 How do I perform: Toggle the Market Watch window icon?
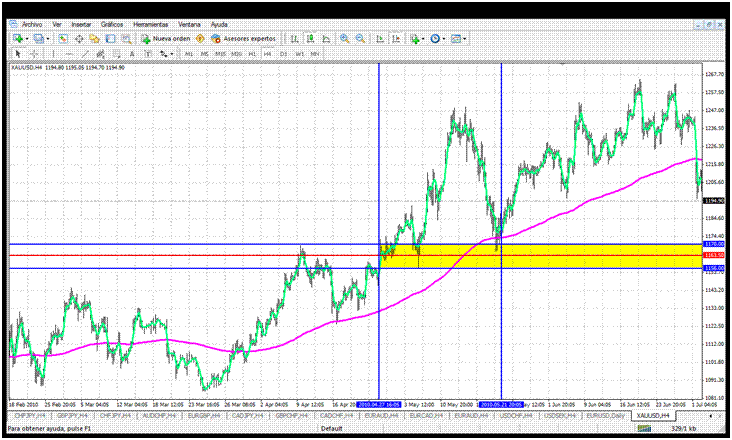click(x=63, y=39)
